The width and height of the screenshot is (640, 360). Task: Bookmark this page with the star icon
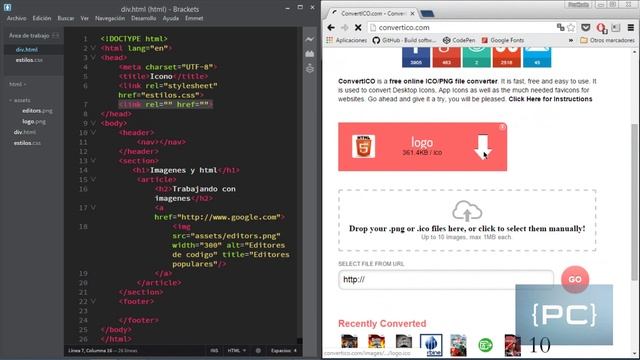(x=571, y=27)
